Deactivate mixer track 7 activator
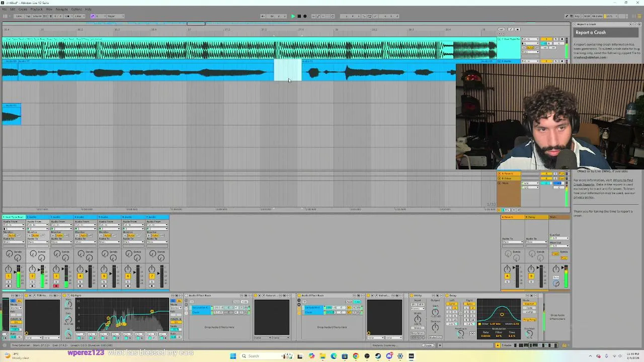This screenshot has height=362, width=644. click(151, 276)
